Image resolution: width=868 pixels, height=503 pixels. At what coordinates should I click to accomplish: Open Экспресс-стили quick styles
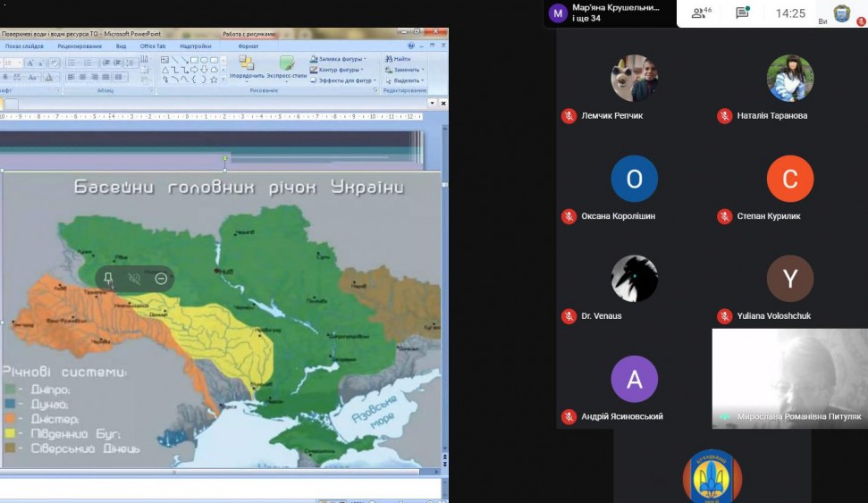point(287,64)
